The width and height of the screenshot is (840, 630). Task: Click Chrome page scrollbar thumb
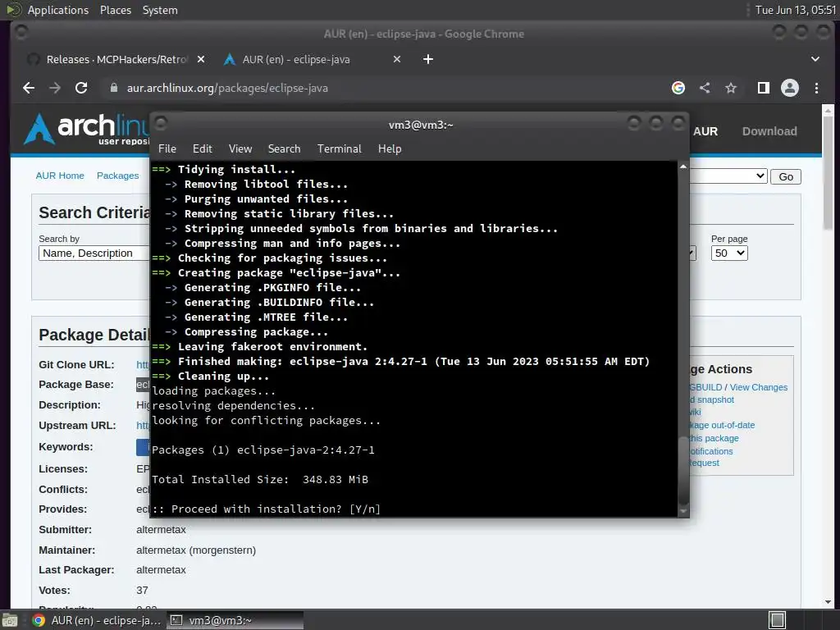coord(829,174)
